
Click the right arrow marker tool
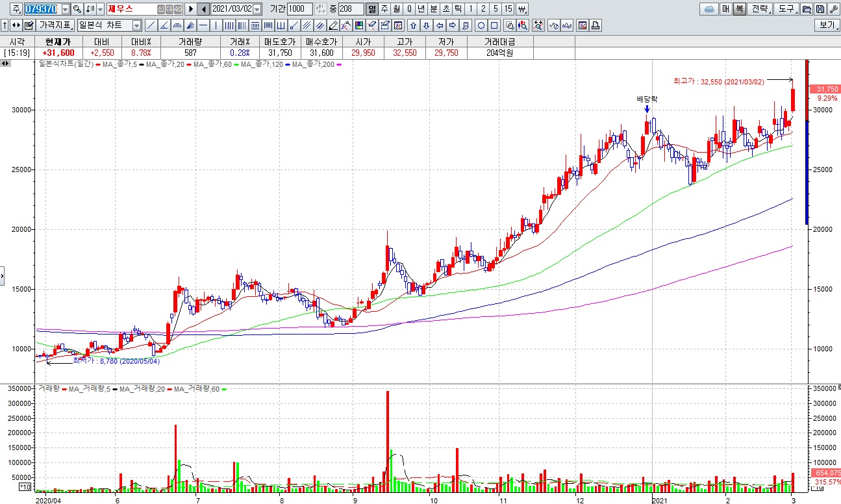(x=452, y=25)
